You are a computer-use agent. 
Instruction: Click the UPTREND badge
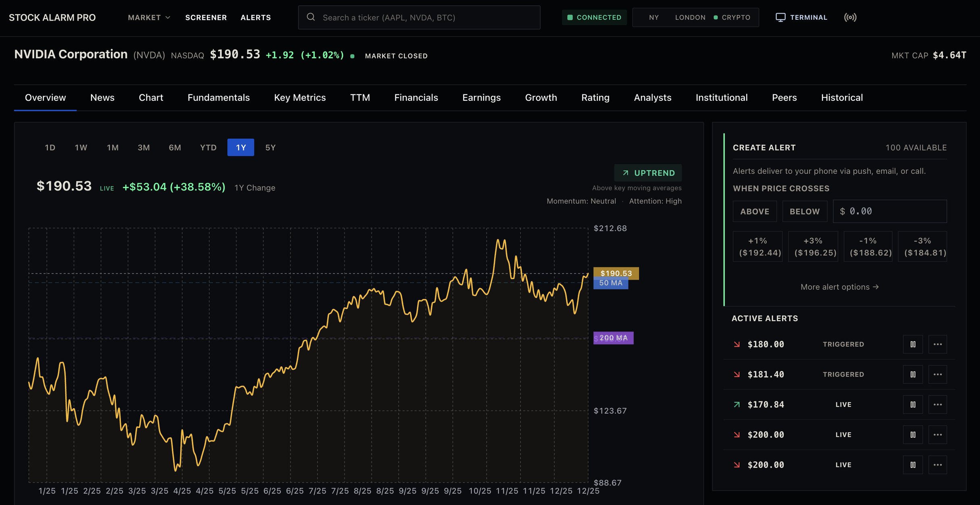(x=648, y=173)
